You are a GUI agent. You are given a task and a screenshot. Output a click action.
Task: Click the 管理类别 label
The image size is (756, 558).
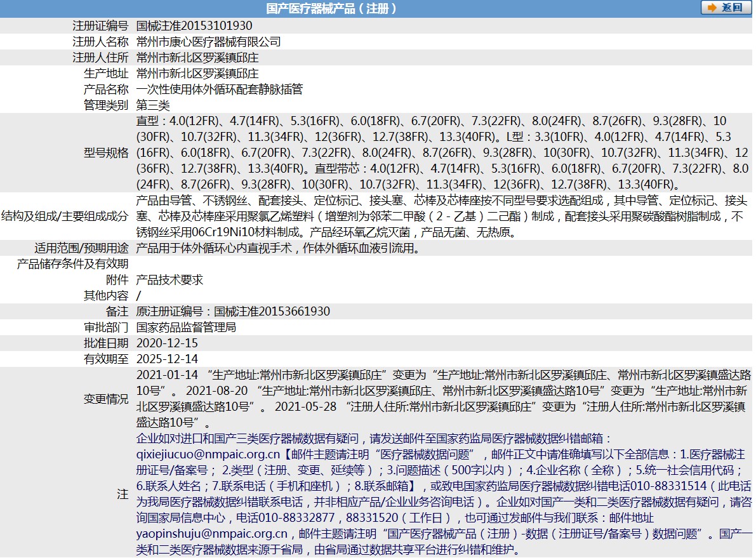click(x=106, y=105)
